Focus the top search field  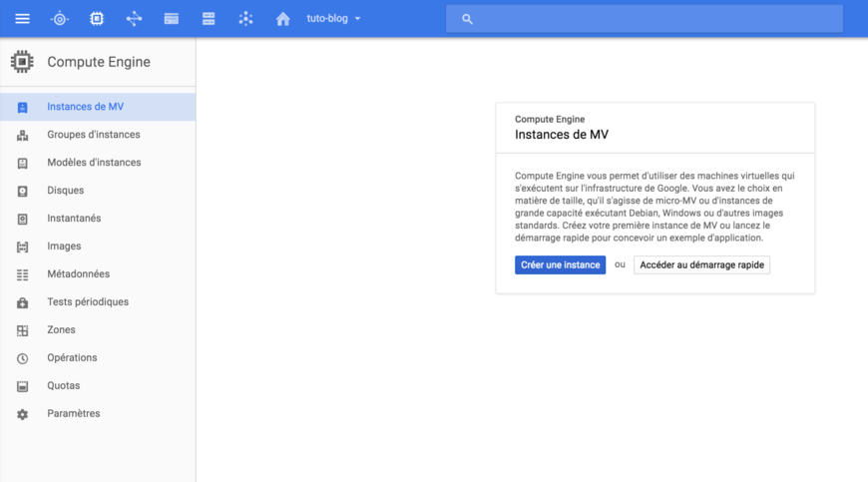645,19
